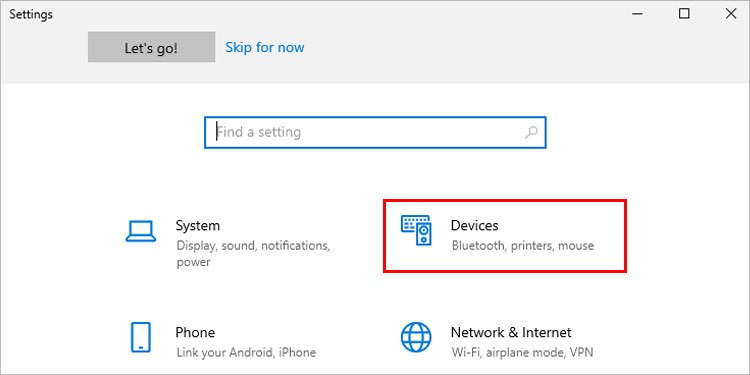Select the Link your Android, iPhone text

click(x=246, y=353)
